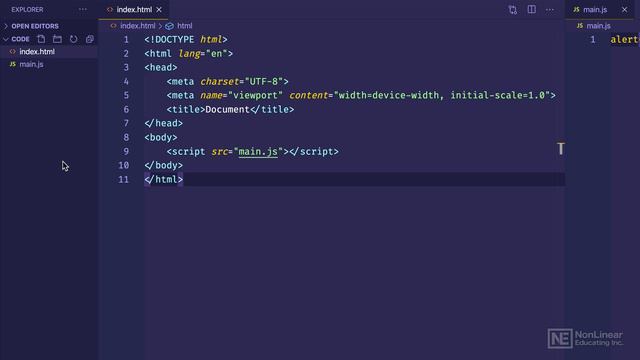Follow the main.js link in script tag
The image size is (640, 360).
[x=258, y=151]
